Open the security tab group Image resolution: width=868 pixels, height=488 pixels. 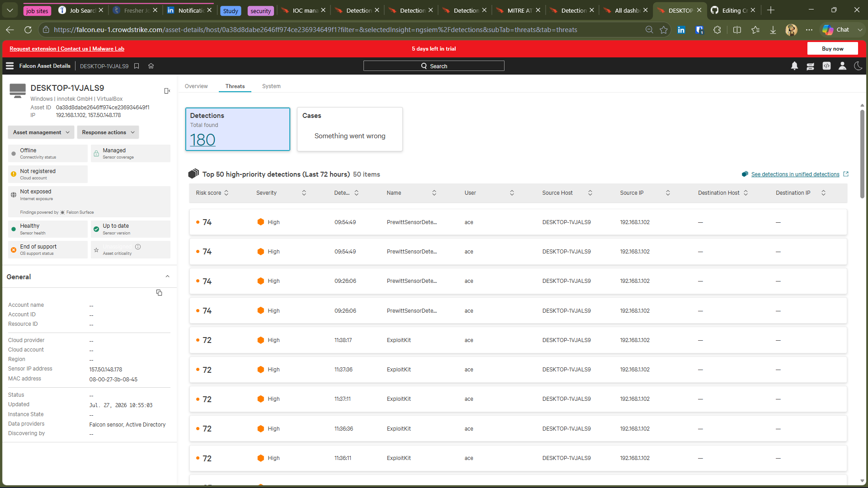(x=261, y=11)
